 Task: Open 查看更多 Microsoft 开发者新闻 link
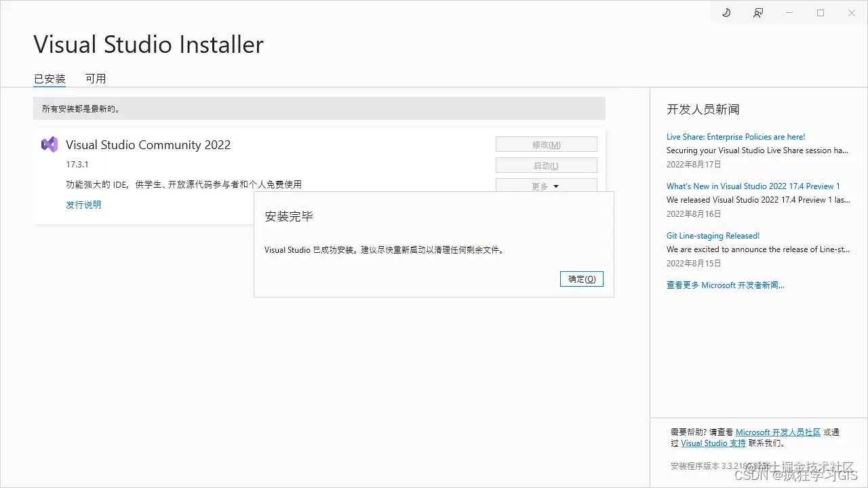pos(726,285)
